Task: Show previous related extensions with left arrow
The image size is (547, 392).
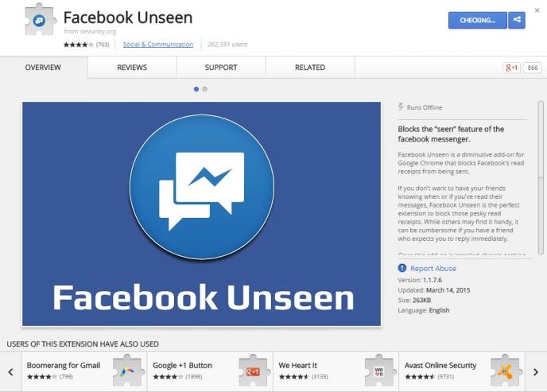Action: point(11,372)
